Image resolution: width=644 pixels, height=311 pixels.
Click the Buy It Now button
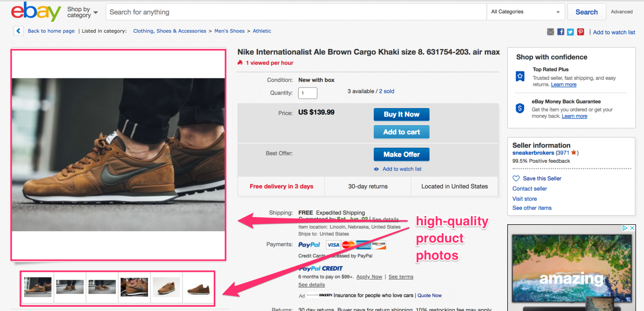[x=401, y=114]
